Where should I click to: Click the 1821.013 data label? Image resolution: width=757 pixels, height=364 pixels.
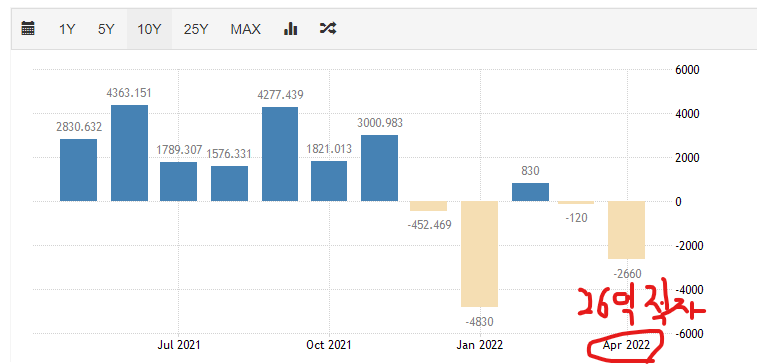click(329, 149)
